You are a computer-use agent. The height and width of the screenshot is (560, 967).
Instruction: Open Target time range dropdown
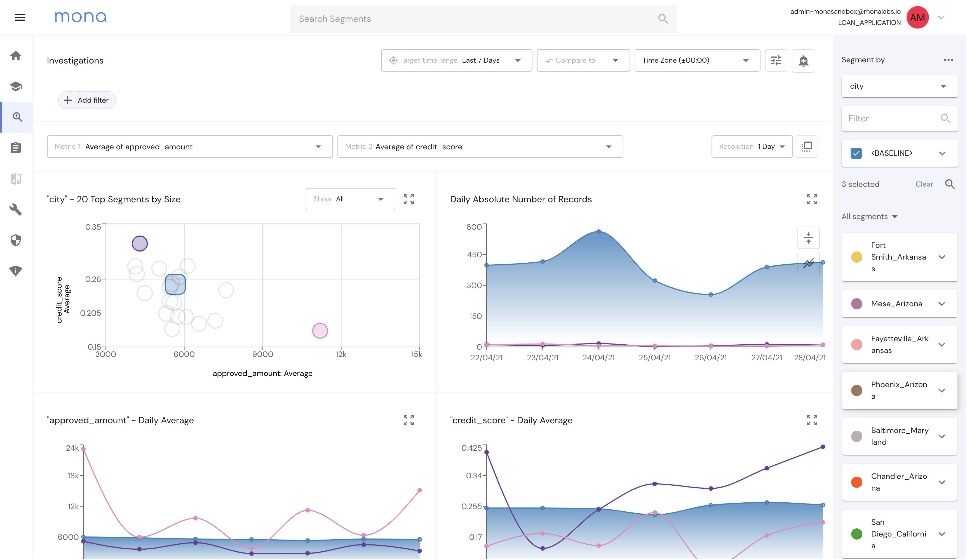point(457,61)
